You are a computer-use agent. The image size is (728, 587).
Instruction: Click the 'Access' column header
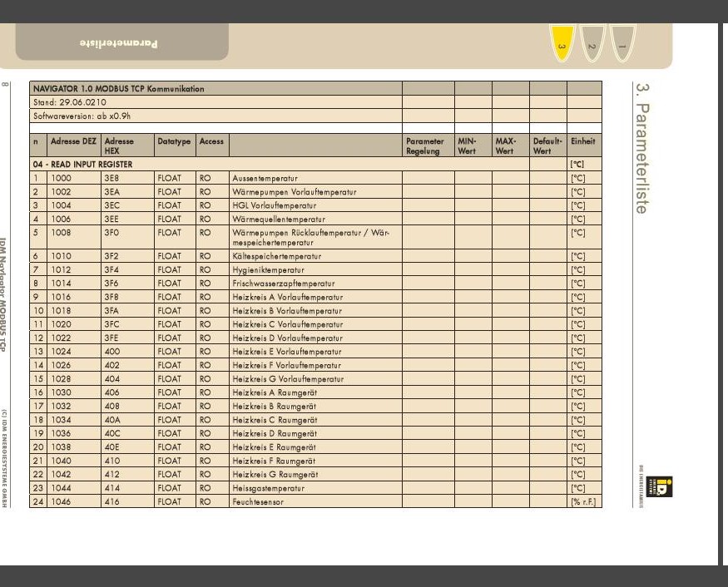tap(212, 146)
